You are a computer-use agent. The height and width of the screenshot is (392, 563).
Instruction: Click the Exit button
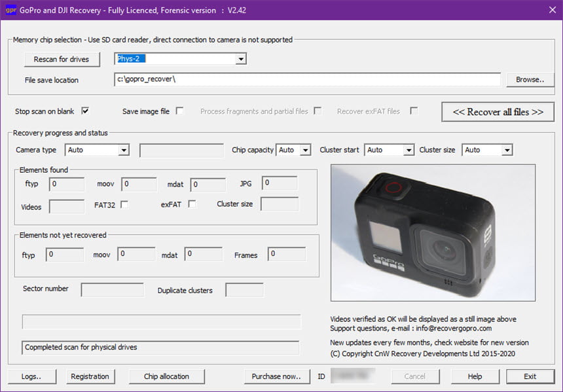(530, 376)
